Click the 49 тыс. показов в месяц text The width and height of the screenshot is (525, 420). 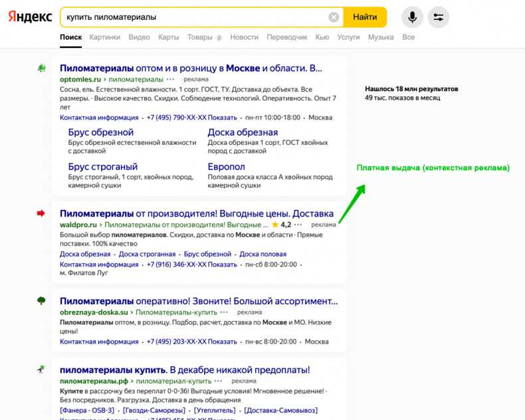pyautogui.click(x=403, y=98)
